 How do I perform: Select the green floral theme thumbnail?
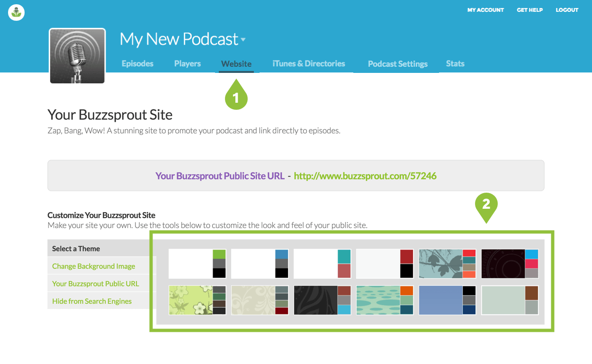pyautogui.click(x=197, y=300)
